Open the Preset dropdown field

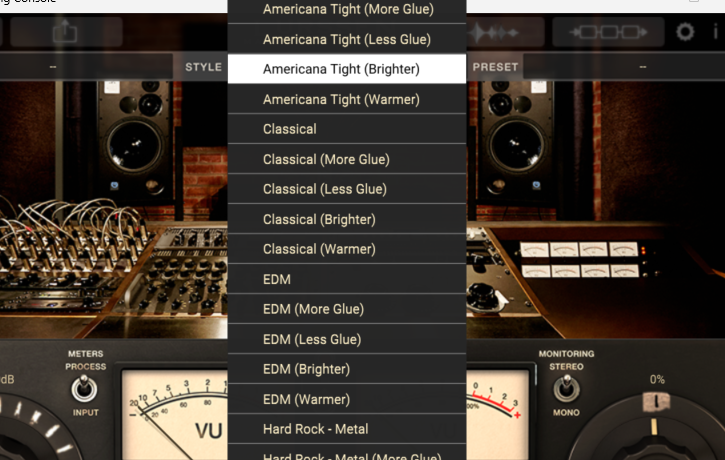pos(624,67)
